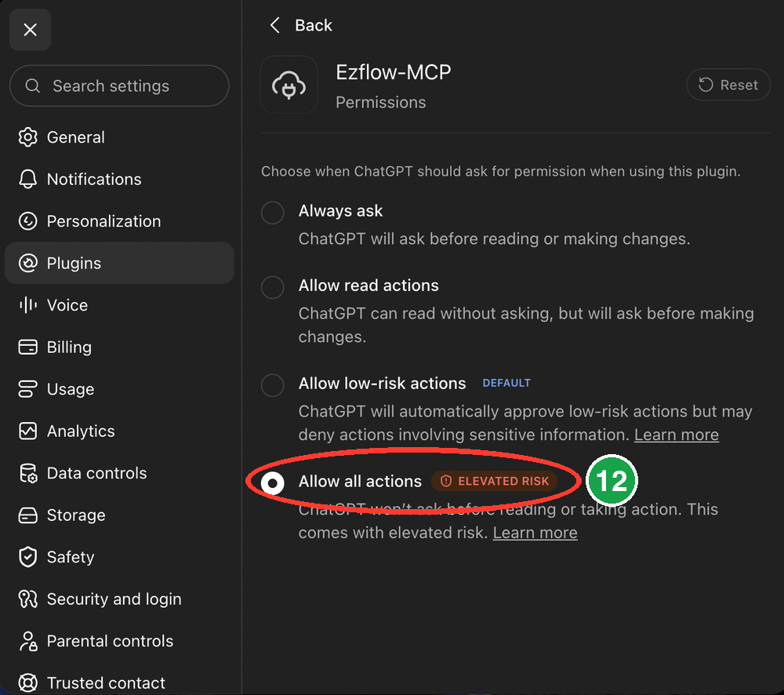784x695 pixels.
Task: Click the Billing card icon
Action: (x=28, y=347)
